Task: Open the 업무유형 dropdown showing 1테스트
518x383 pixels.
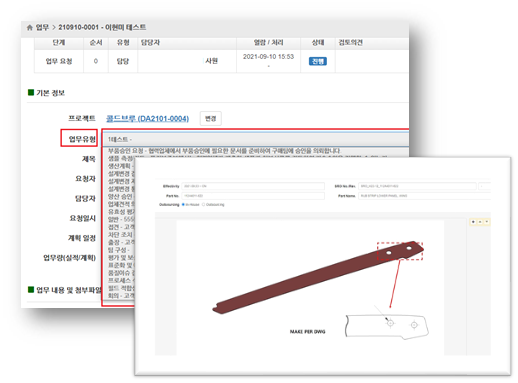Action: tap(255, 139)
